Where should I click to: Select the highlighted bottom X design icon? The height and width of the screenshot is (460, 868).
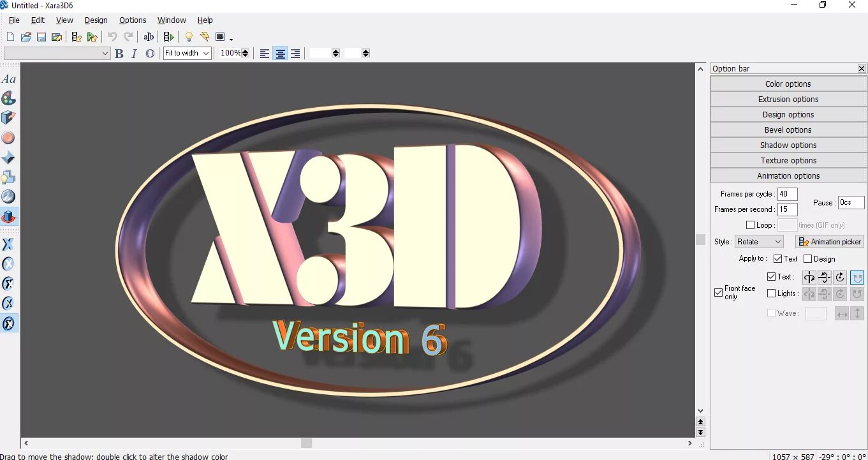coord(8,323)
